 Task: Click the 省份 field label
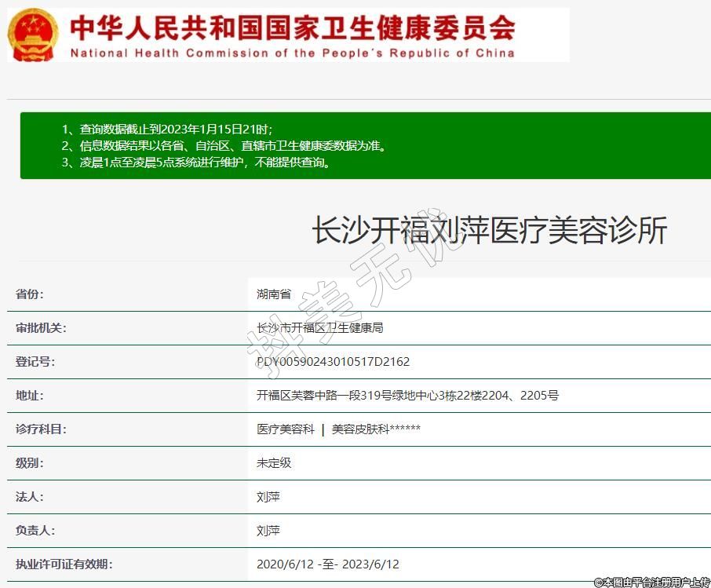coord(30,294)
